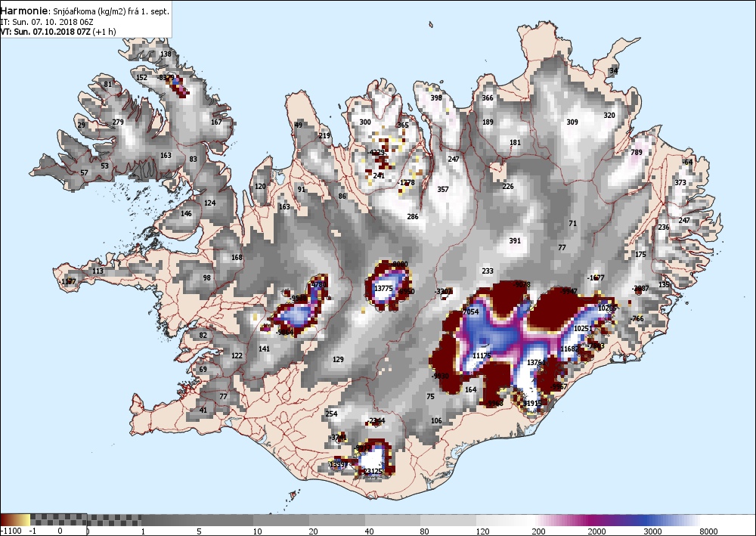Screen dimensions: 756x536
Task: Click the Harmonie Snjóafkoma title text
Action: 85,11
